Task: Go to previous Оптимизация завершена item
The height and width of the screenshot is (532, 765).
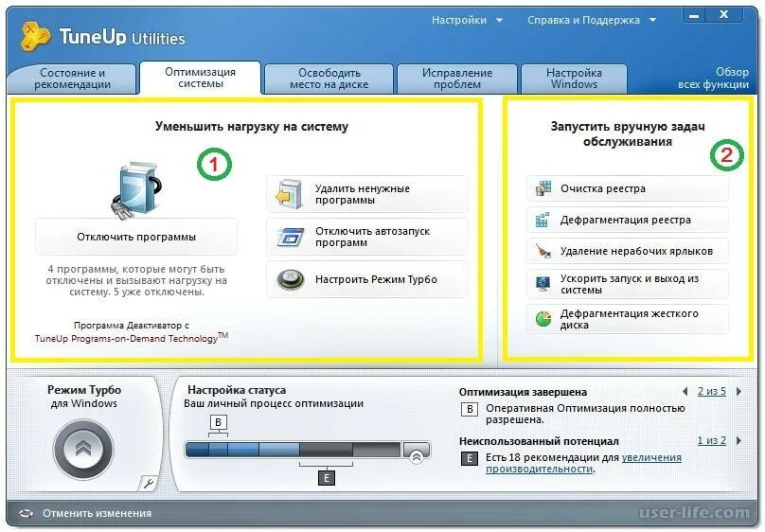Action: pyautogui.click(x=685, y=391)
